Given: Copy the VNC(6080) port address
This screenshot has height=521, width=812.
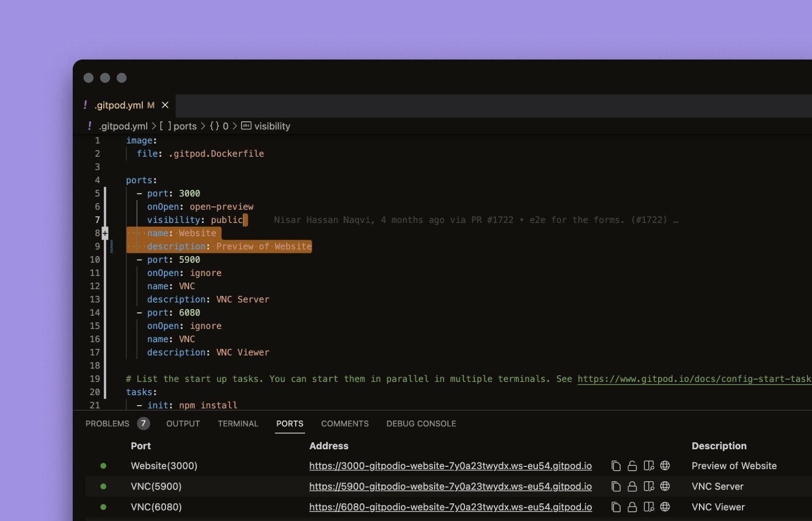Looking at the screenshot, I should [616, 507].
